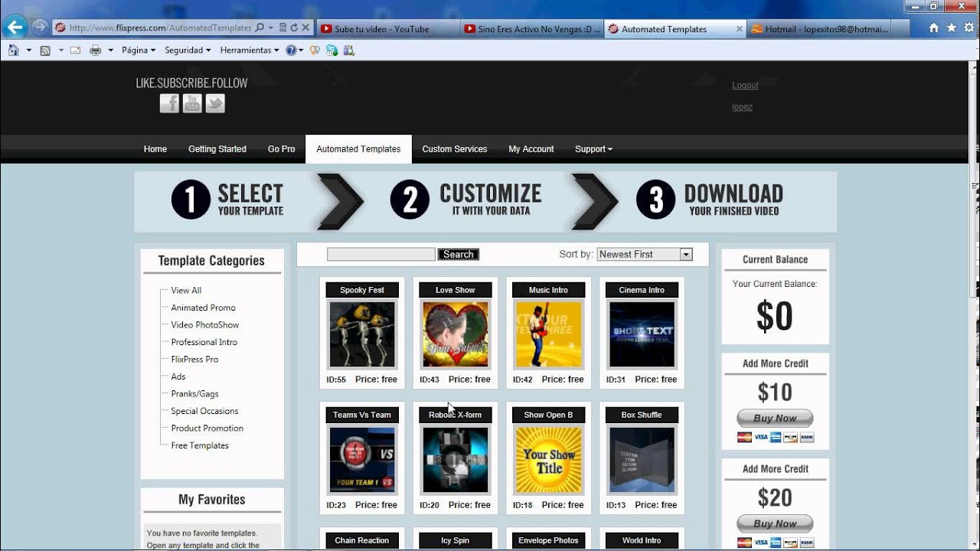Stop loading with the address bar X icon
The height and width of the screenshot is (551, 980).
tap(305, 28)
